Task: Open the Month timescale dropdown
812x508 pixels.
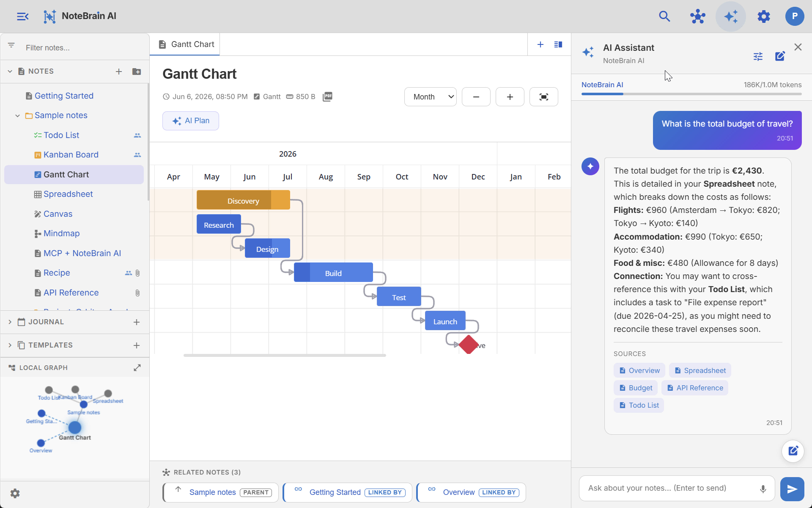Action: point(431,97)
